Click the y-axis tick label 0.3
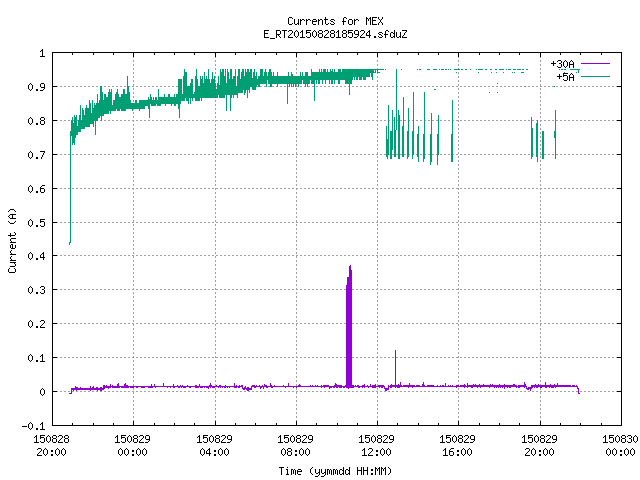Image resolution: width=640 pixels, height=480 pixels. [36, 290]
